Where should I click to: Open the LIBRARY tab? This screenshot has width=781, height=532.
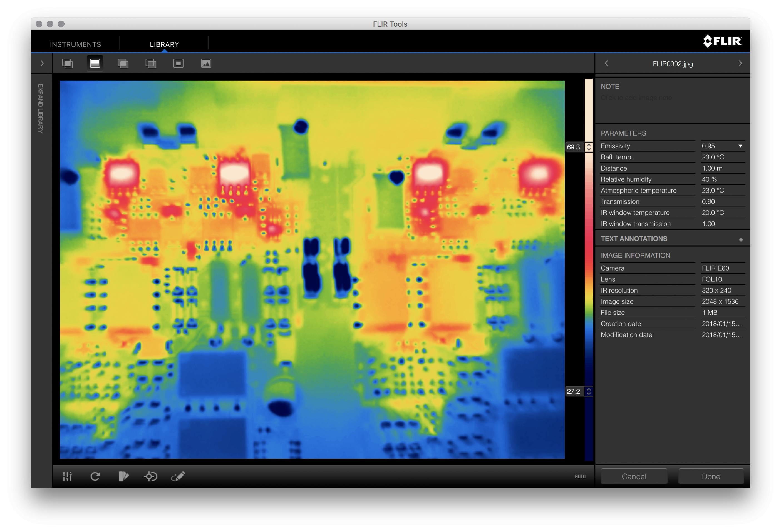click(x=164, y=44)
